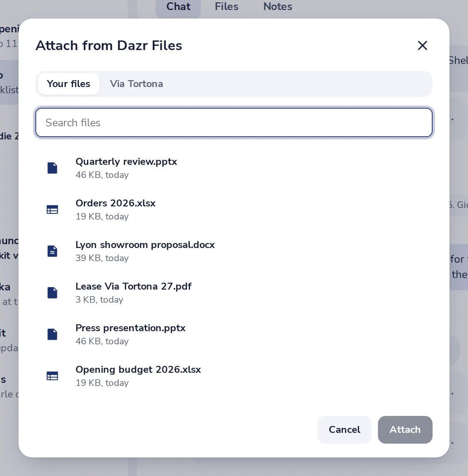The height and width of the screenshot is (476, 468).
Task: Click the Orders 2026.xlsx spreadsheet icon
Action: (x=52, y=210)
